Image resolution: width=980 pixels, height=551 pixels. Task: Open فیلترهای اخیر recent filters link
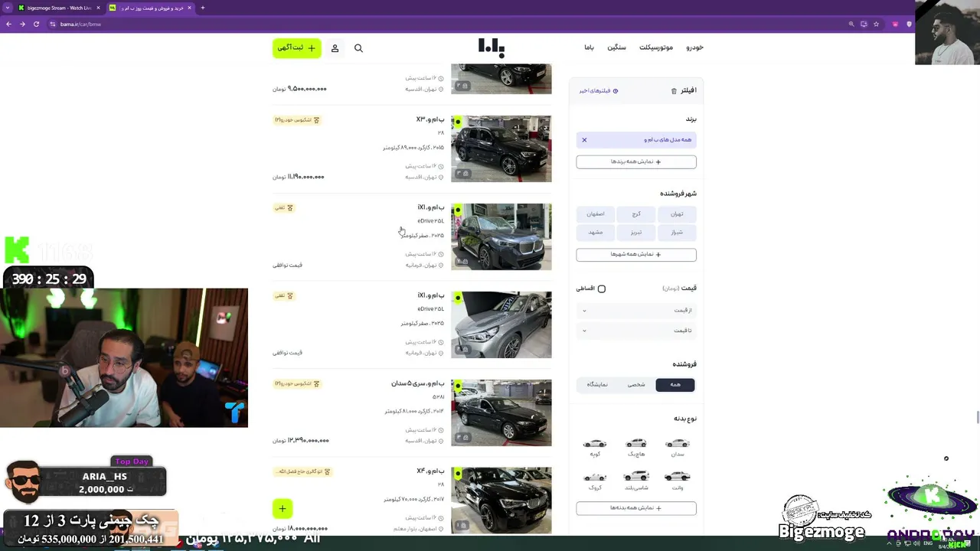(x=599, y=91)
